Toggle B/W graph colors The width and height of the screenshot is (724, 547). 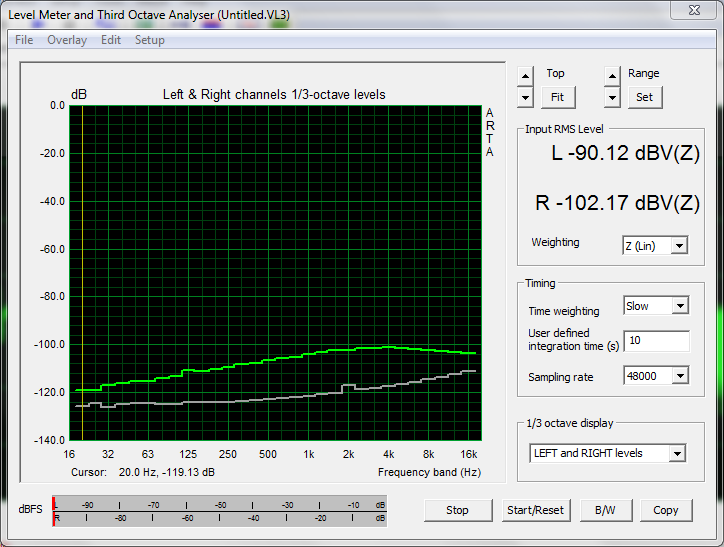pyautogui.click(x=605, y=510)
